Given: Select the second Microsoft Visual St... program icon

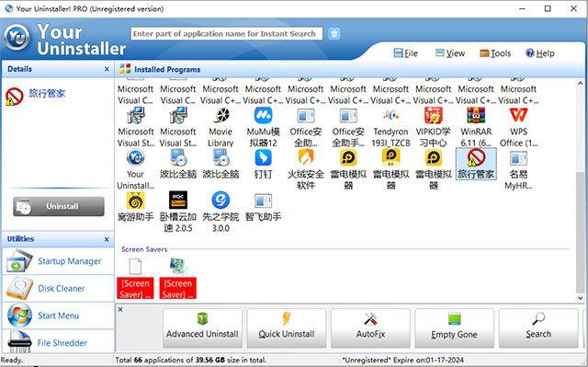Looking at the screenshot, I should click(178, 116).
